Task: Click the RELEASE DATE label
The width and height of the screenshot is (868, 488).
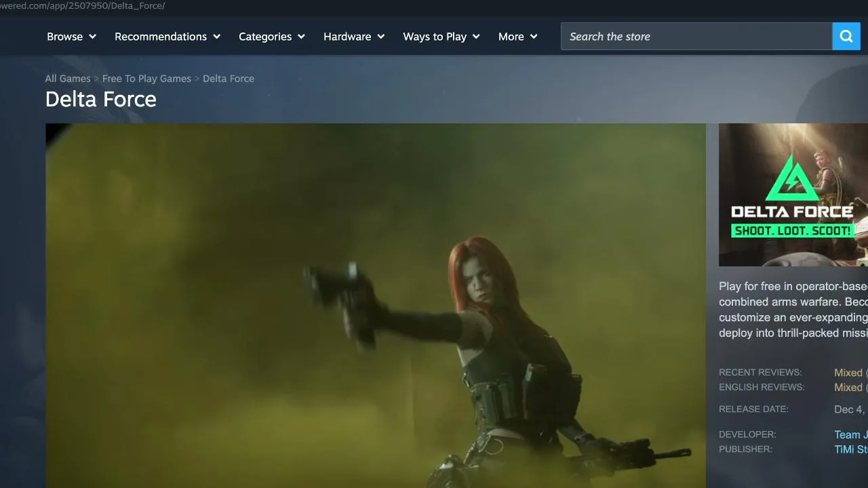Action: [x=753, y=409]
